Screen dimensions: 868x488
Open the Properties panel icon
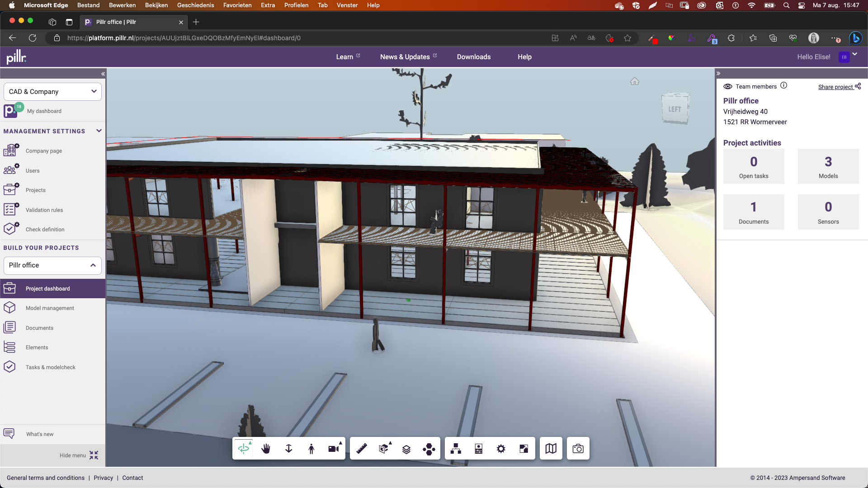(479, 448)
